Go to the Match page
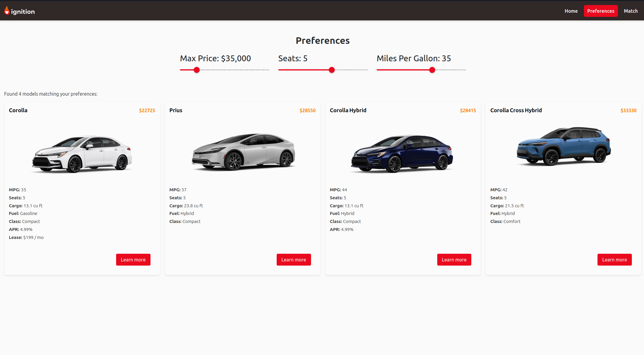644x355 pixels. [630, 11]
